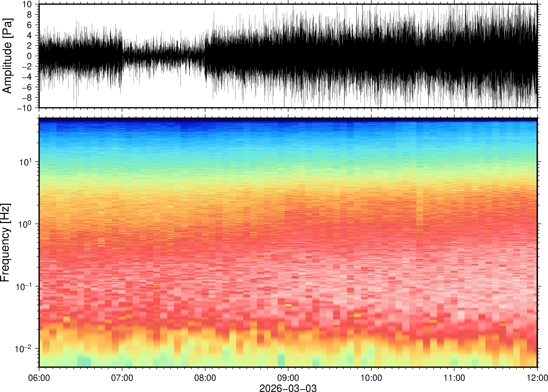Click the -10 amplitude tick label
Viewport: 548px width, 392px height.
click(24, 108)
